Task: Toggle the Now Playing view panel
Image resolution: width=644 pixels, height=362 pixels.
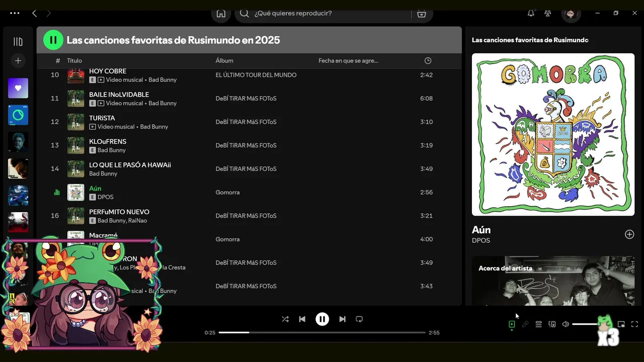Action: [512, 324]
